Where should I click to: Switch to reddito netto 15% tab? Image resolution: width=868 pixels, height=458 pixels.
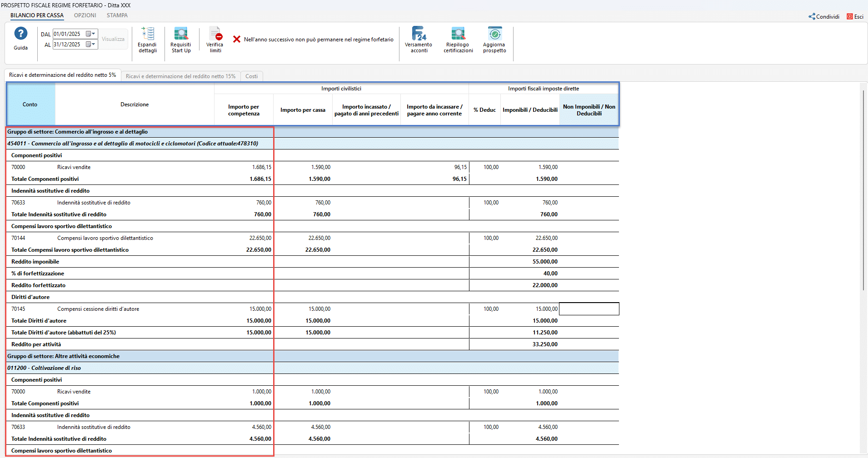[x=180, y=76]
